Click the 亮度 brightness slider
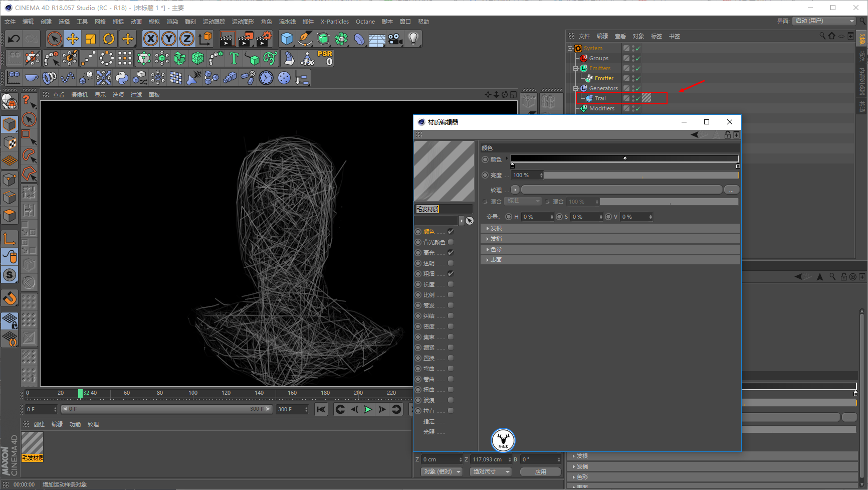 point(641,175)
